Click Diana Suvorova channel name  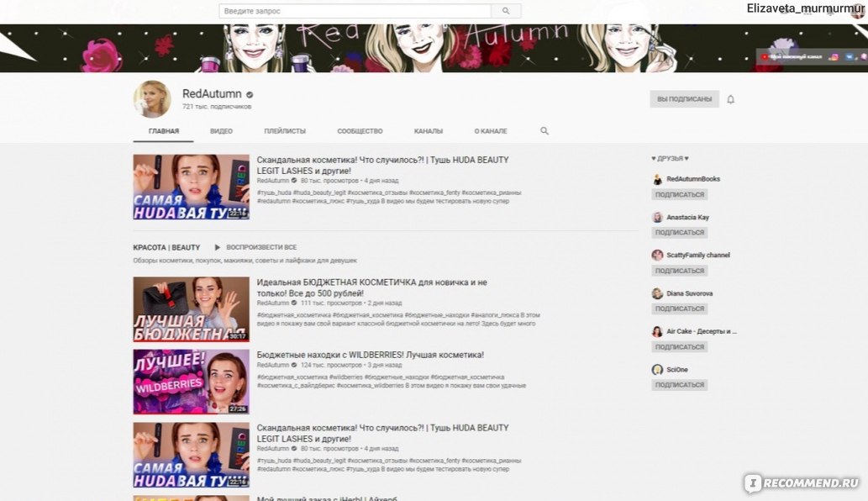click(689, 293)
